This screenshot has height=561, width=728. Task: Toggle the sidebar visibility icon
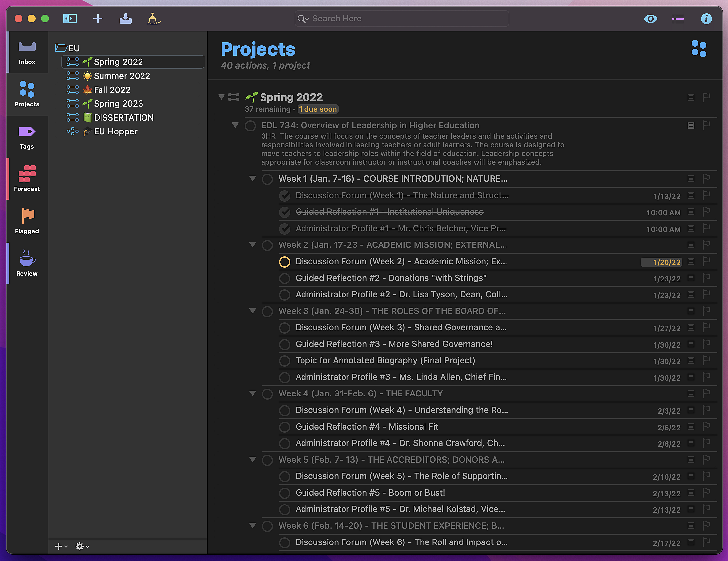[x=70, y=19]
